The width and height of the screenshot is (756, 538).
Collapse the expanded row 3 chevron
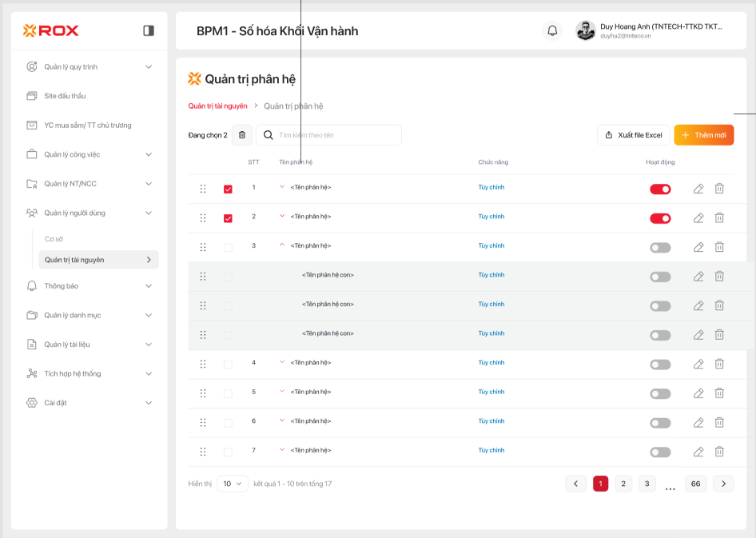[x=282, y=245]
